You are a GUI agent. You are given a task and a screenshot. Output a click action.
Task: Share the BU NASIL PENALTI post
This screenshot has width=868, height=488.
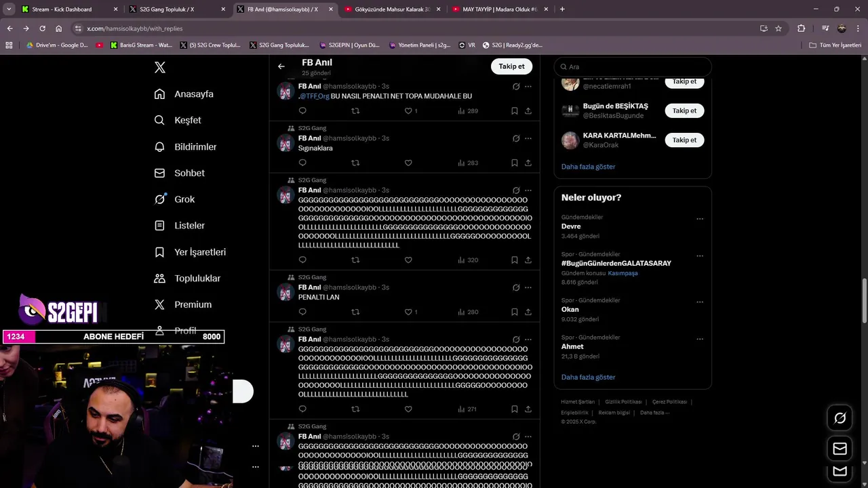point(528,110)
